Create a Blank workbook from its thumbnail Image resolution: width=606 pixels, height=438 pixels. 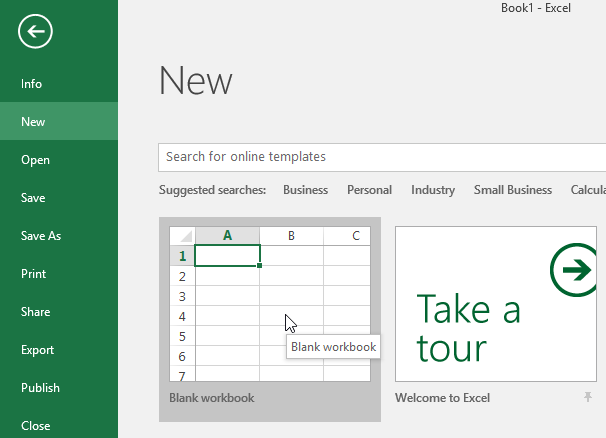269,304
